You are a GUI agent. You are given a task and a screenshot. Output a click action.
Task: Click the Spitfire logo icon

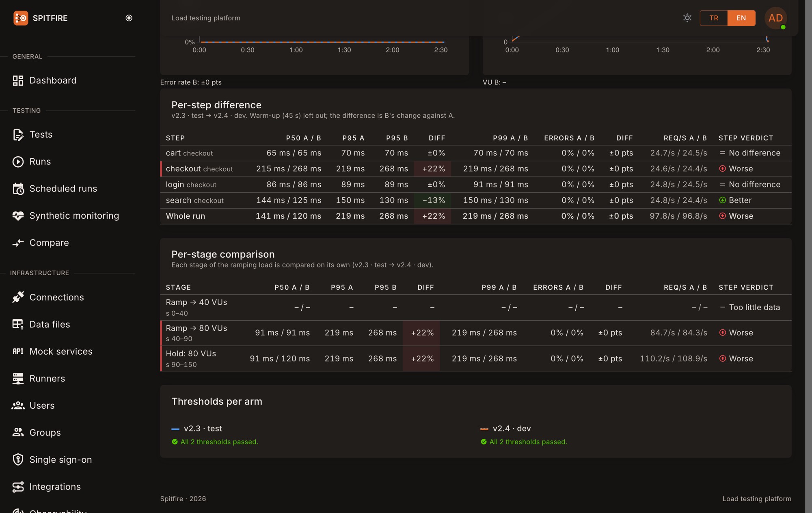coord(21,18)
